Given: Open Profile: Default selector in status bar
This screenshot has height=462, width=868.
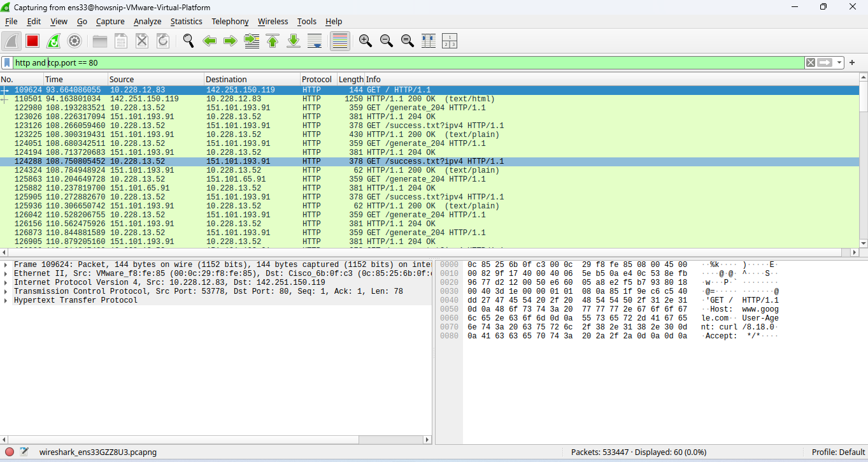Looking at the screenshot, I should point(838,452).
